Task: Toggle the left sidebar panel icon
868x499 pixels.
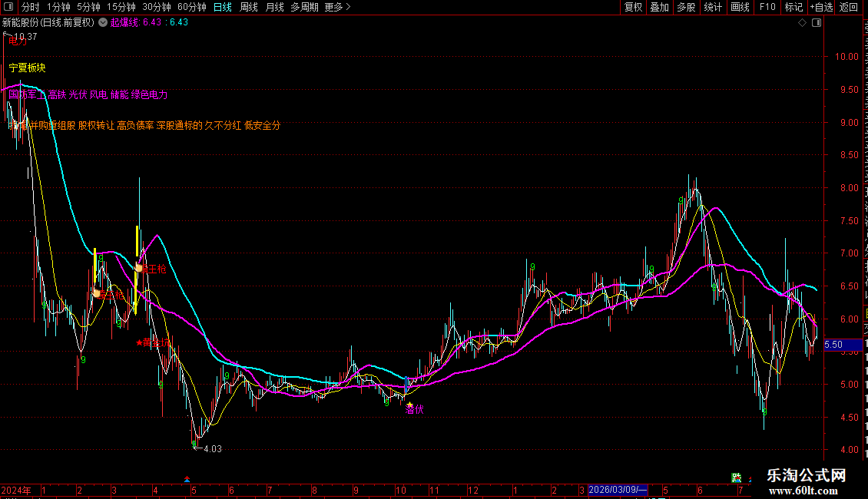Action: [x=8, y=7]
